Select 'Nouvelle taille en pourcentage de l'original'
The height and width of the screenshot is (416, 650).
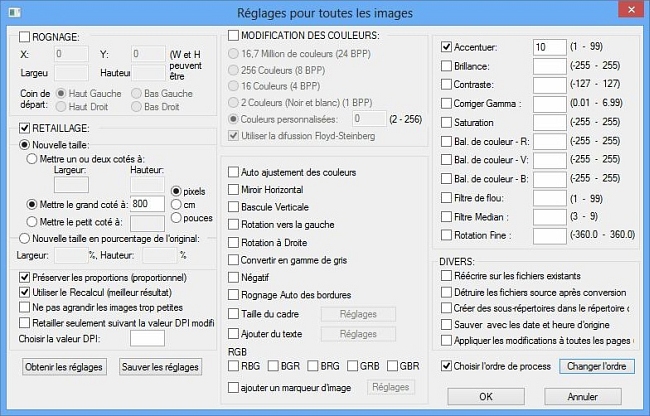pyautogui.click(x=24, y=238)
